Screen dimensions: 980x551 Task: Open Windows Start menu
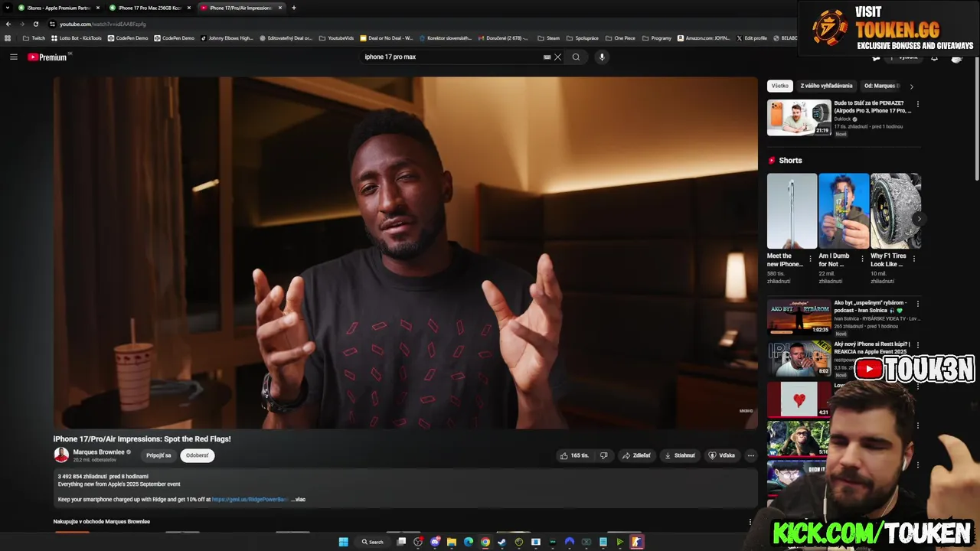click(344, 542)
